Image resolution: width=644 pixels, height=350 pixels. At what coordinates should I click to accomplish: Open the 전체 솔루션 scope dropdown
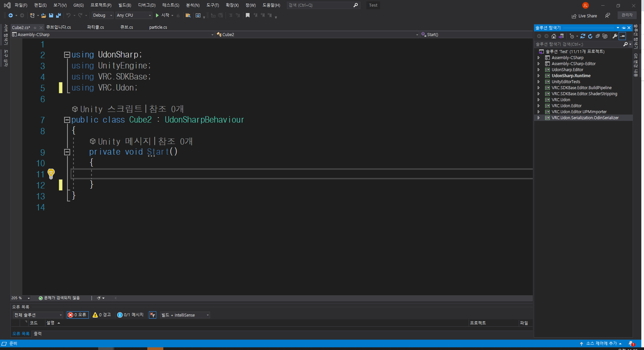pyautogui.click(x=38, y=315)
